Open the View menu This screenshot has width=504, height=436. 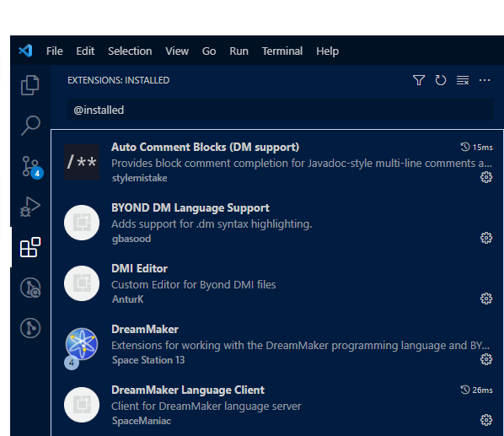177,51
